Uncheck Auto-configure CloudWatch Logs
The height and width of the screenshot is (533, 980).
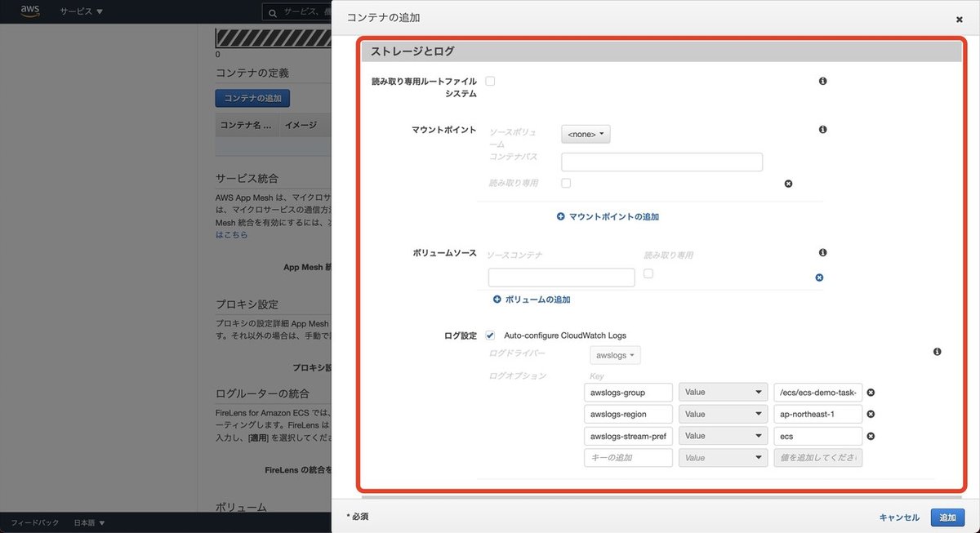pyautogui.click(x=490, y=335)
